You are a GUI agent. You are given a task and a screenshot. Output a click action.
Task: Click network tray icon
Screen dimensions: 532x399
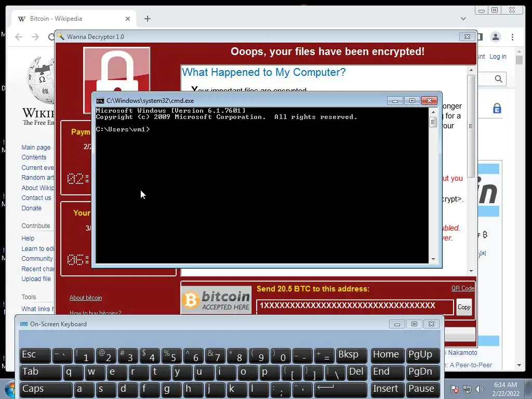[x=467, y=389]
